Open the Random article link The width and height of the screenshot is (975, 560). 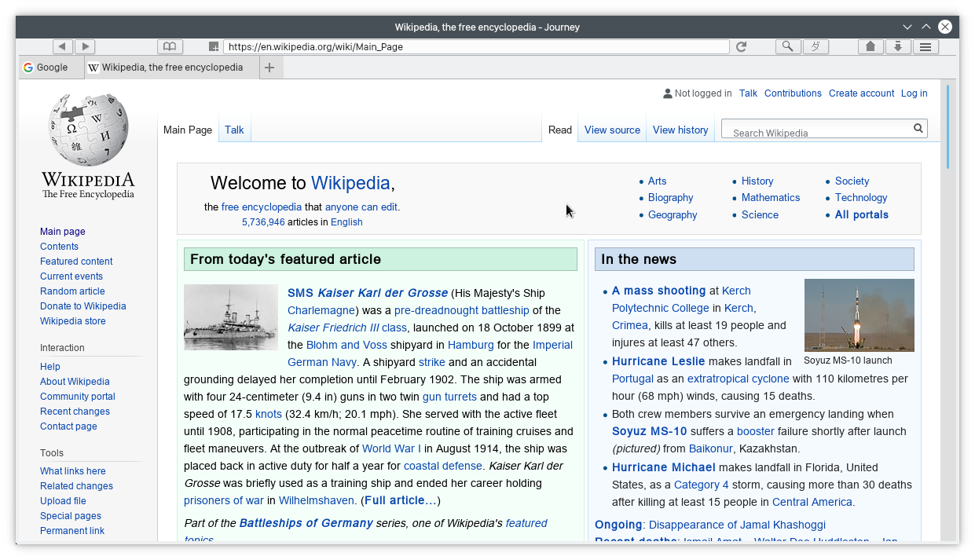pyautogui.click(x=72, y=291)
